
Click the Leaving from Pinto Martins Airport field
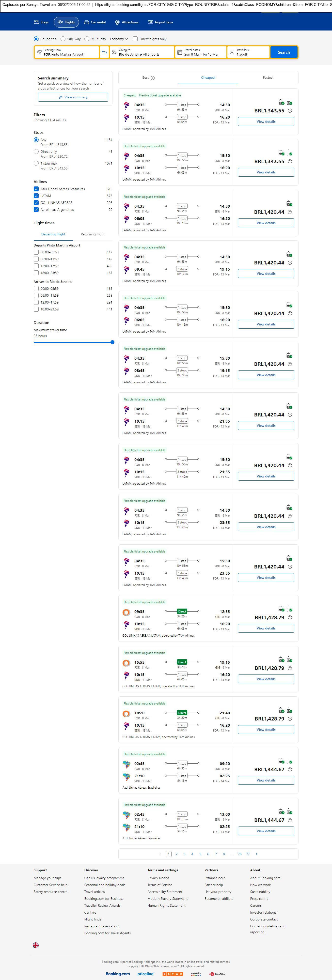(67, 52)
